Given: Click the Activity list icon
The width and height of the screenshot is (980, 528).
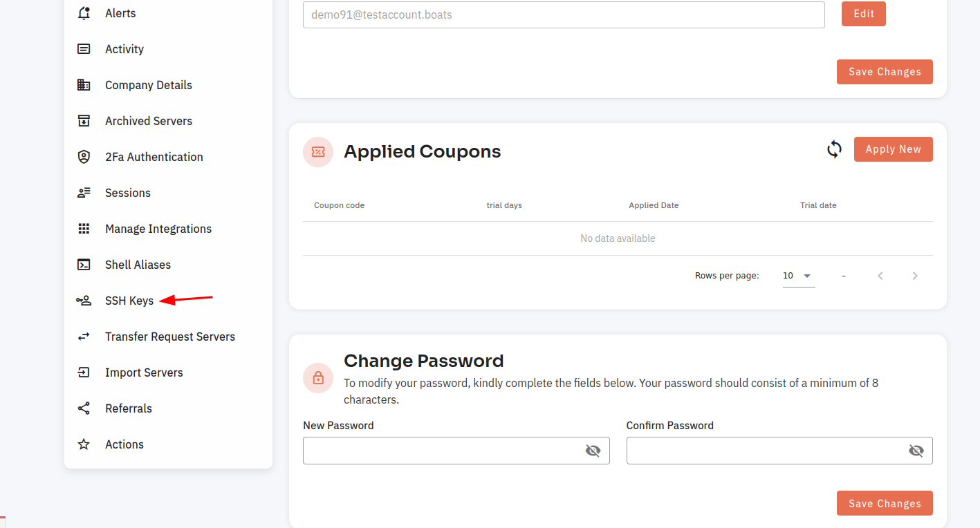Looking at the screenshot, I should point(84,49).
